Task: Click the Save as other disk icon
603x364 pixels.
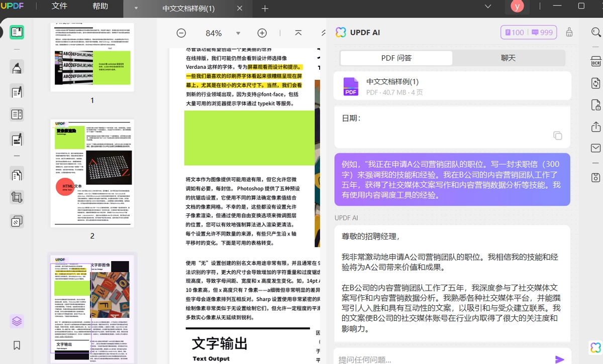Action: (595, 177)
